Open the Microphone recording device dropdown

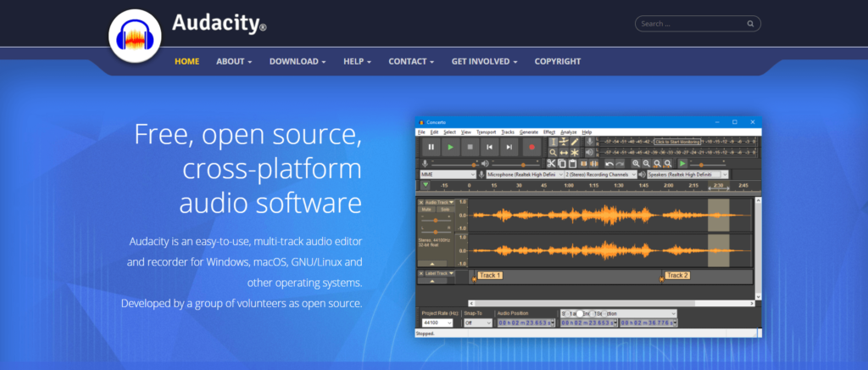point(525,175)
